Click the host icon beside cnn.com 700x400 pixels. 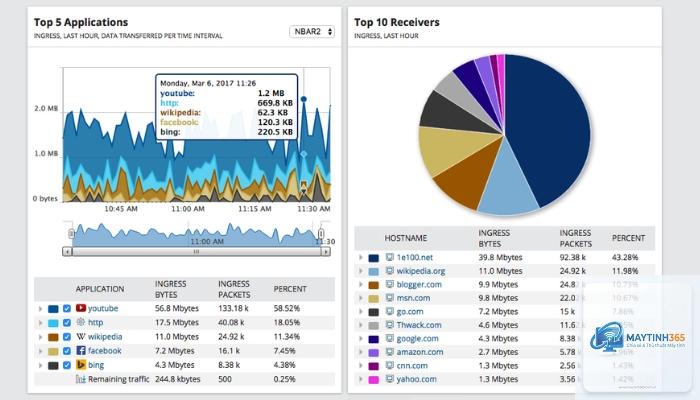pos(390,365)
